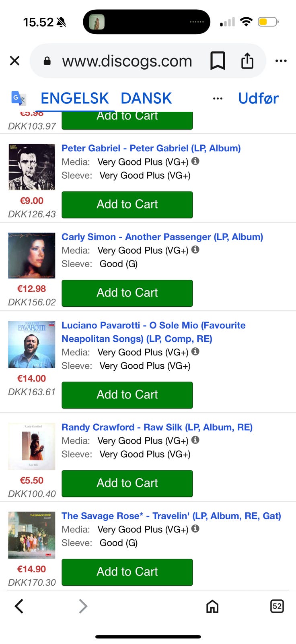Tap the share icon in address bar
Image resolution: width=296 pixels, height=644 pixels.
tap(247, 61)
